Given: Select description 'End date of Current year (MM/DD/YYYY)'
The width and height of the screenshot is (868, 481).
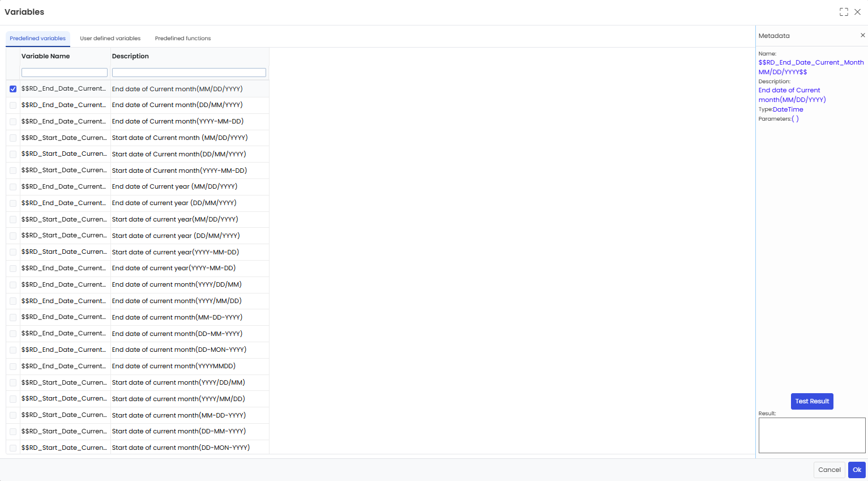Looking at the screenshot, I should [175, 186].
